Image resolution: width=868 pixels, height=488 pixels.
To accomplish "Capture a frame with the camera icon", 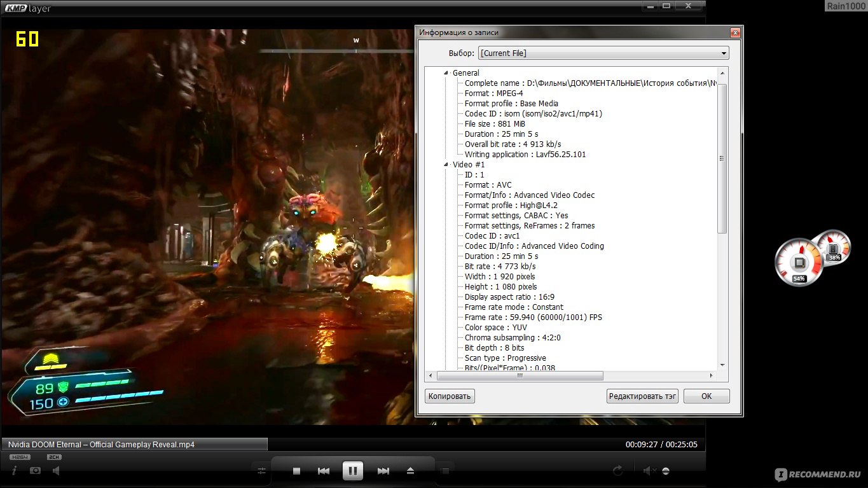I will click(35, 470).
